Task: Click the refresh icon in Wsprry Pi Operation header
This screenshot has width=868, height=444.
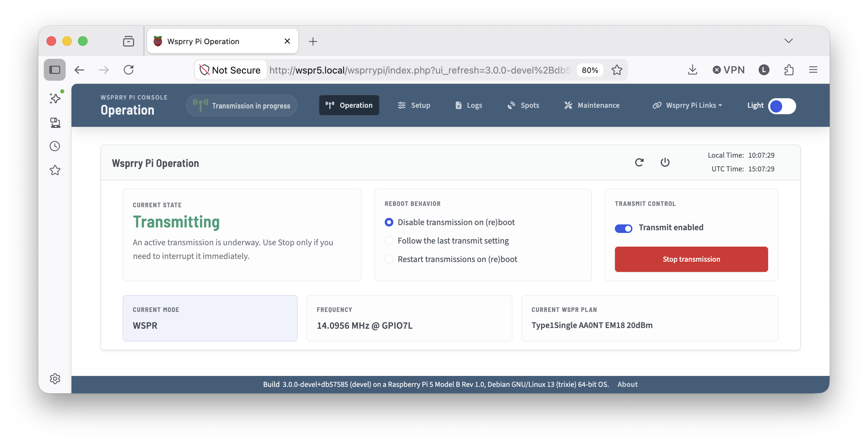Action: click(x=639, y=162)
